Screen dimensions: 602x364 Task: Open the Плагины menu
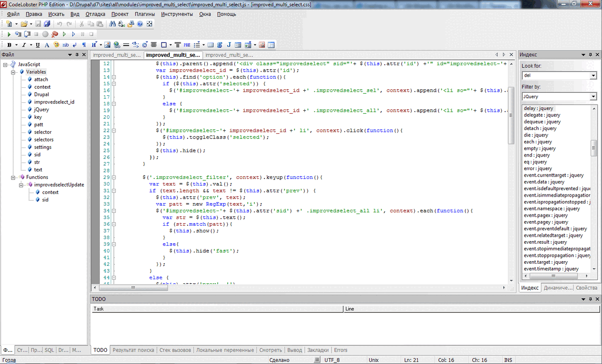(x=144, y=14)
